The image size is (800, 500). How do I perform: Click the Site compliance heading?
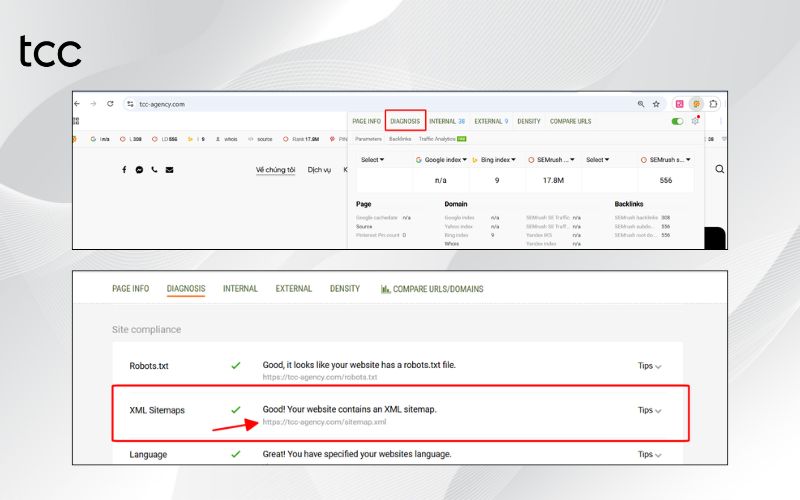pos(146,330)
